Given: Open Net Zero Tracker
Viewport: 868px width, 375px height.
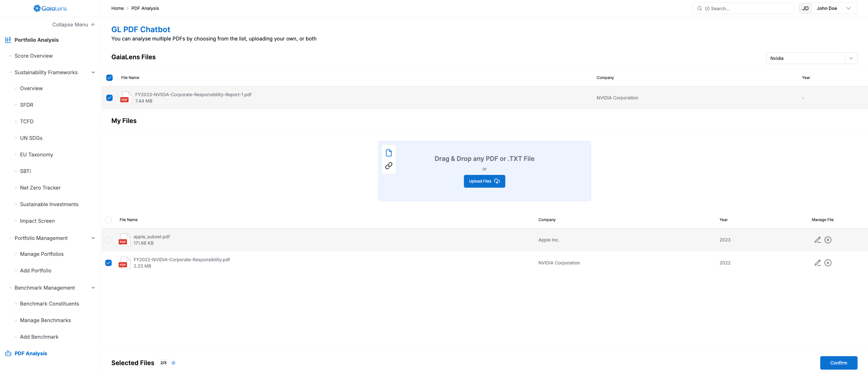Looking at the screenshot, I should (40, 188).
